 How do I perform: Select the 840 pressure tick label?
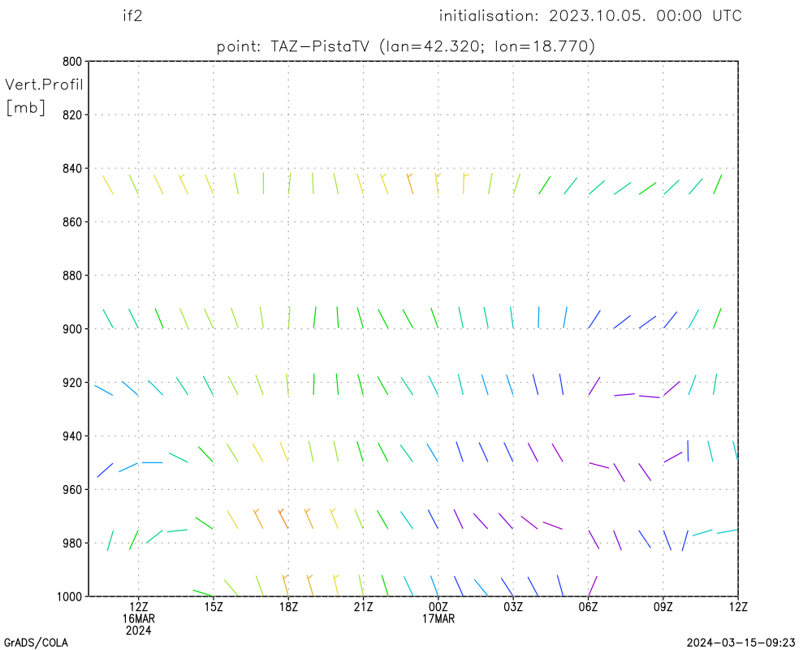click(x=72, y=168)
